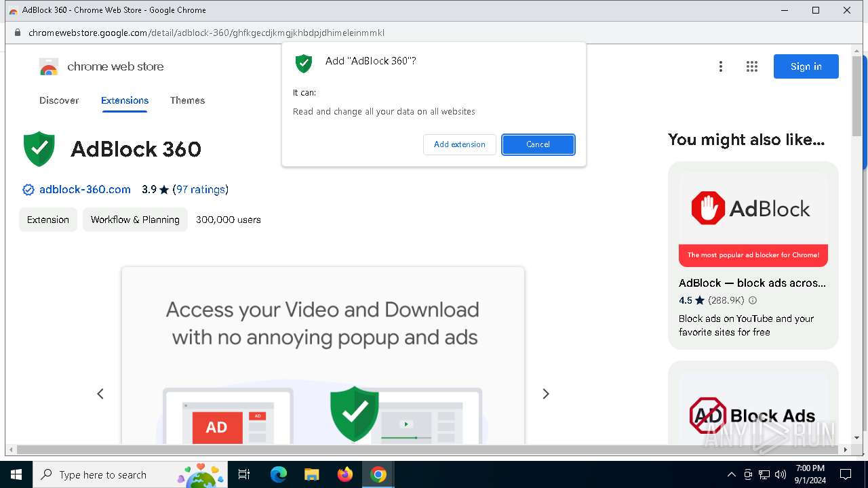Click the info icon next to 288.9K ratings
Image resolution: width=868 pixels, height=488 pixels.
tap(753, 300)
